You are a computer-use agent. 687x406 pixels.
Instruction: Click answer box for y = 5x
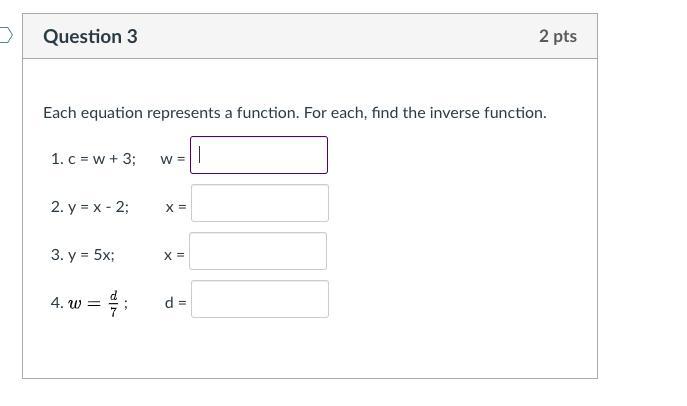pyautogui.click(x=258, y=251)
